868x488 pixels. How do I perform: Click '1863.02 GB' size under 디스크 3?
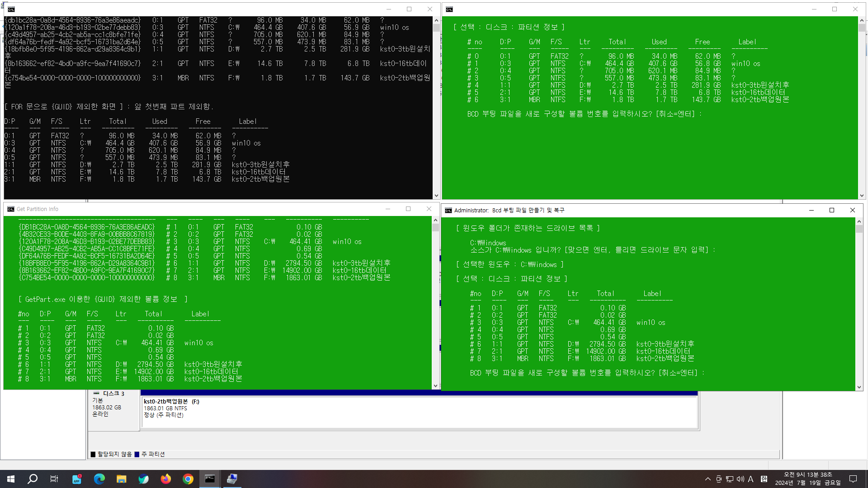(107, 407)
